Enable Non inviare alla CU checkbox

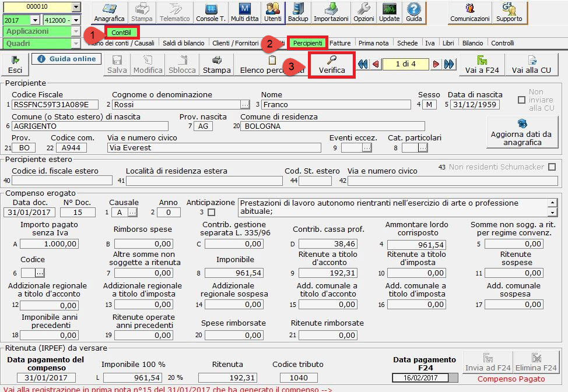point(521,100)
